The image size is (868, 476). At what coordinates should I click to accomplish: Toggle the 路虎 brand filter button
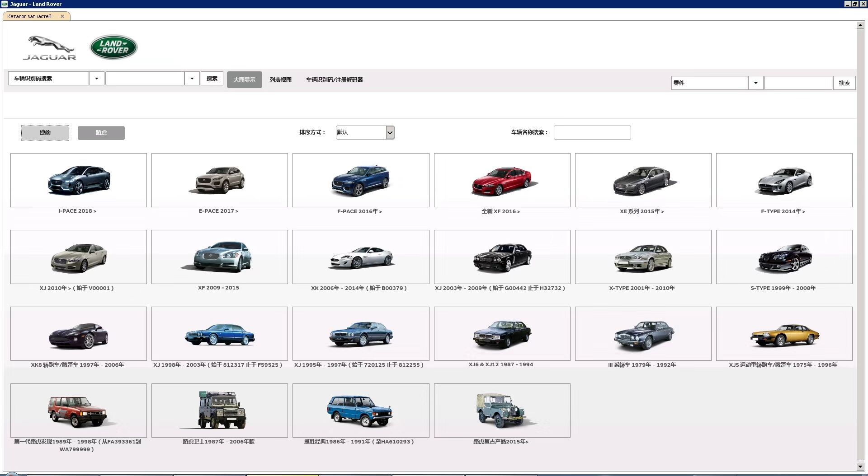(x=101, y=133)
